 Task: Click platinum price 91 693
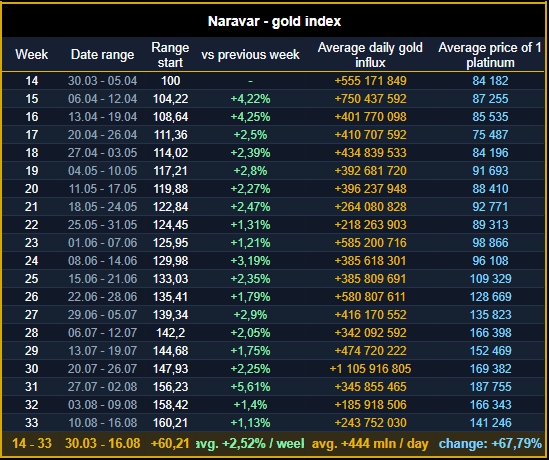click(490, 171)
